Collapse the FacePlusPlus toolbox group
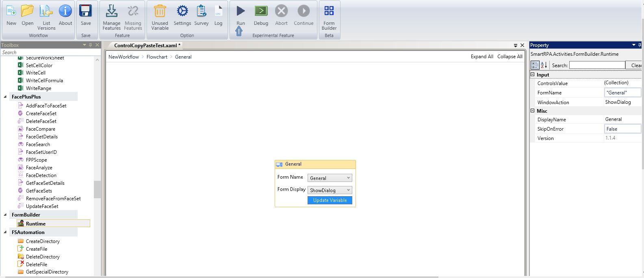The image size is (644, 278). tap(5, 97)
